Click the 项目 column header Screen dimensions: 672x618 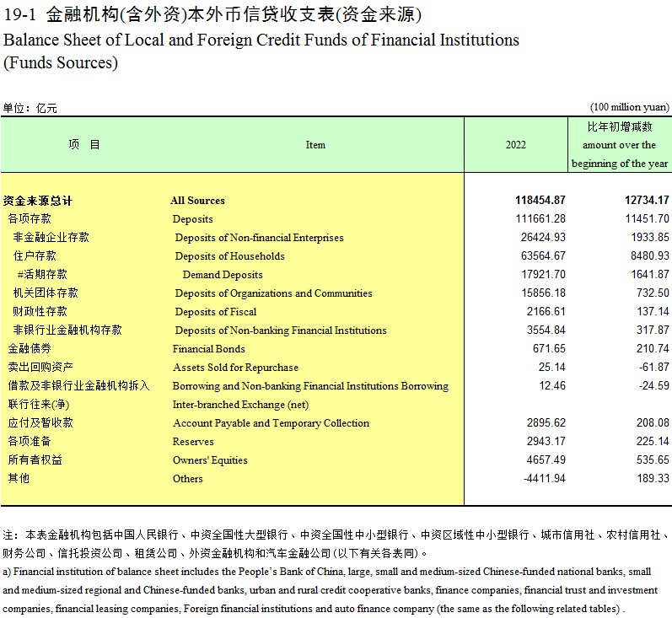pyautogui.click(x=84, y=144)
